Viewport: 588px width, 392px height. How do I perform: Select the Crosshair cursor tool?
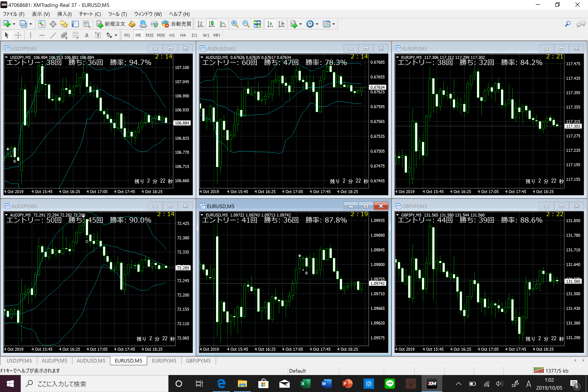(18, 35)
